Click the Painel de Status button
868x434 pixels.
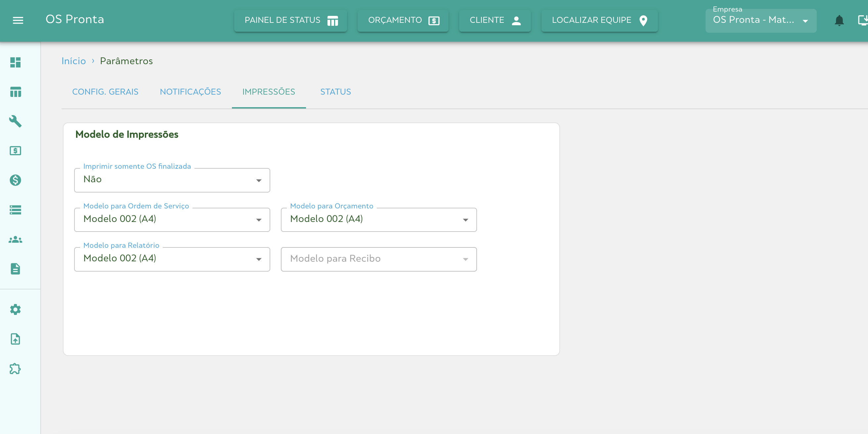290,21
